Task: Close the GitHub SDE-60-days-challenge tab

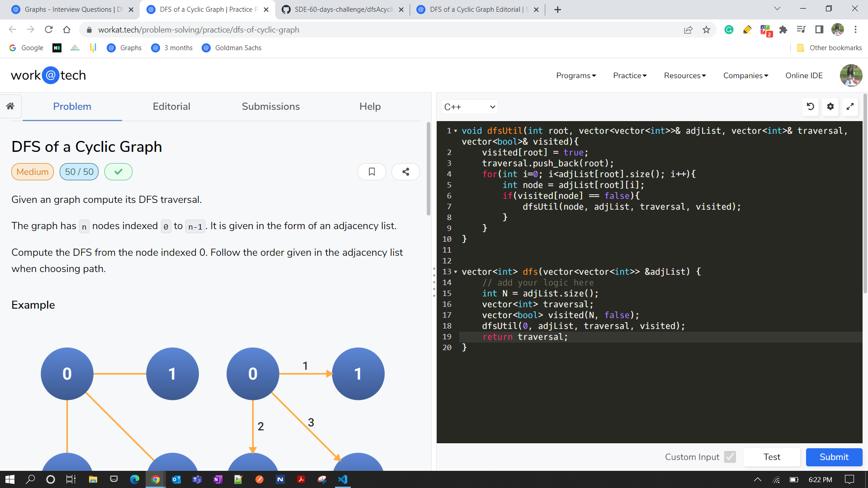Action: tap(401, 9)
